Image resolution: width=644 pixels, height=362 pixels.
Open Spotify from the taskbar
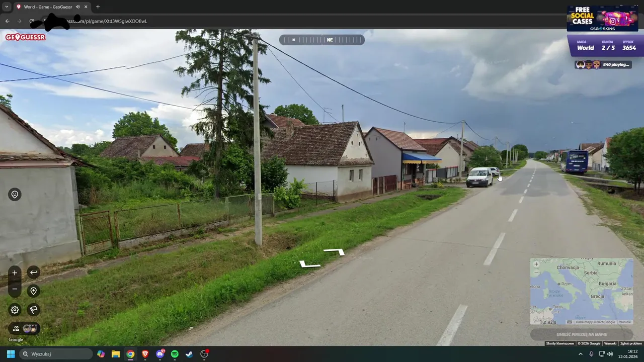(x=175, y=354)
